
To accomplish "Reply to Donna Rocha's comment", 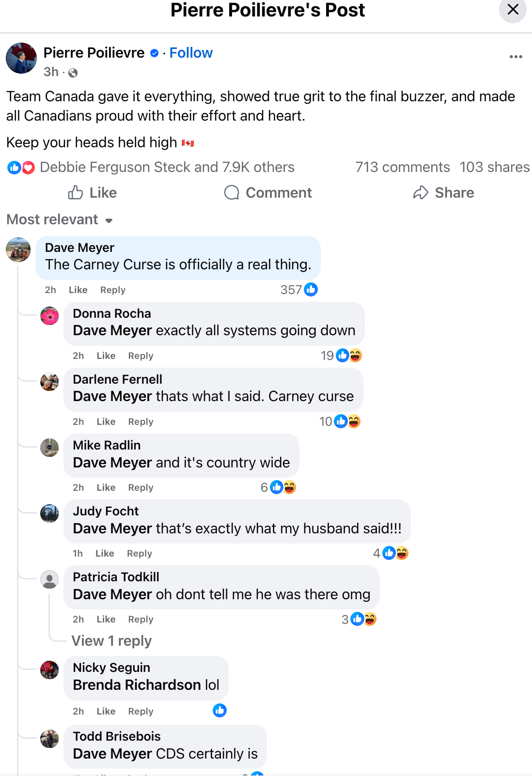I will click(141, 356).
